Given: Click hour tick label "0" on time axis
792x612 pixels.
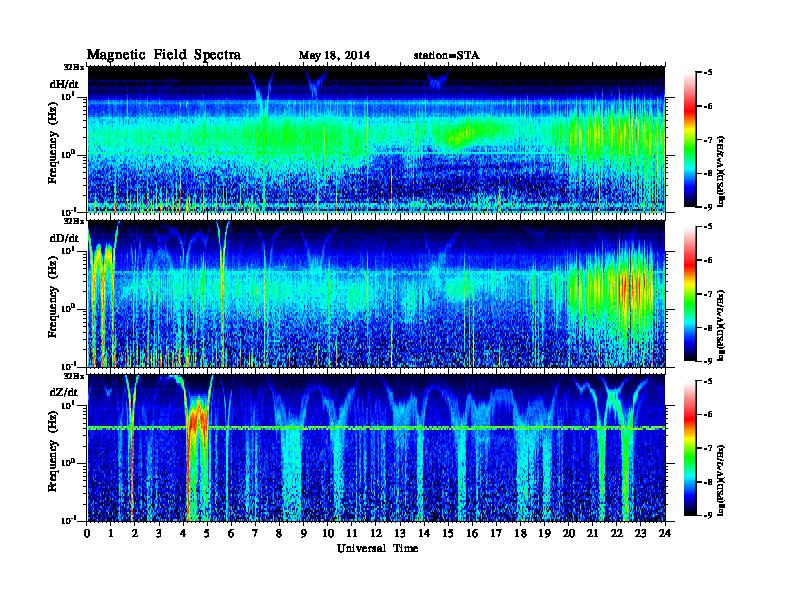Looking at the screenshot, I should tap(87, 533).
